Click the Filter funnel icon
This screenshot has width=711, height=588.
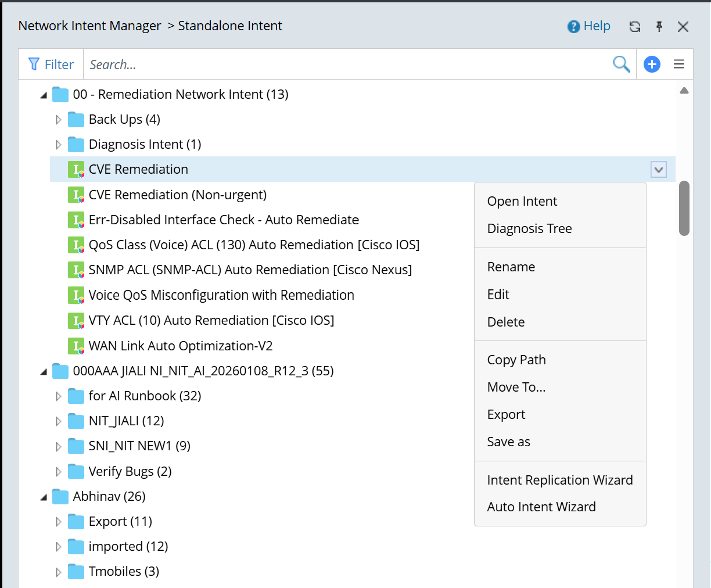[34, 64]
